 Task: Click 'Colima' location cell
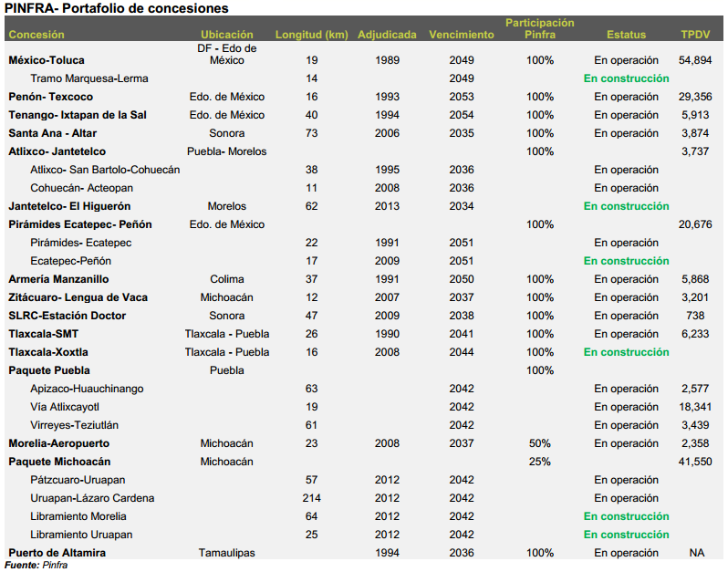pos(227,279)
